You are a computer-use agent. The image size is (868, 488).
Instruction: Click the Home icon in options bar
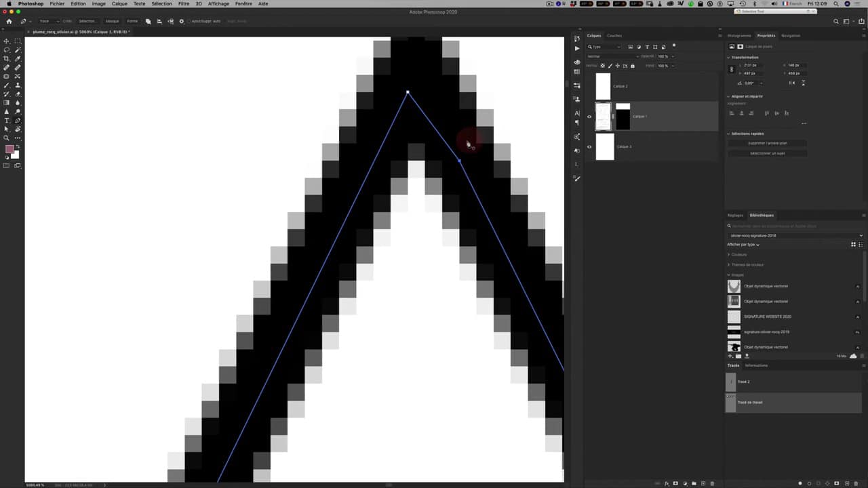coord(9,21)
